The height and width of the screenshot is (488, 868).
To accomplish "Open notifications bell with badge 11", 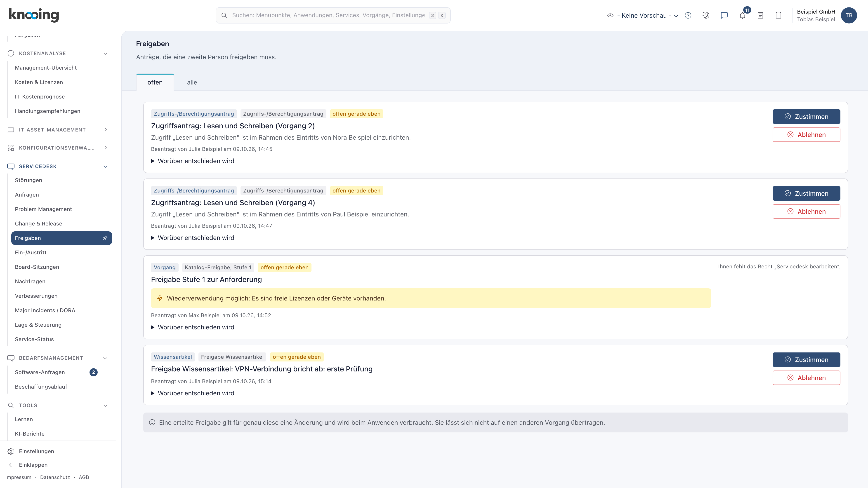I will (742, 16).
